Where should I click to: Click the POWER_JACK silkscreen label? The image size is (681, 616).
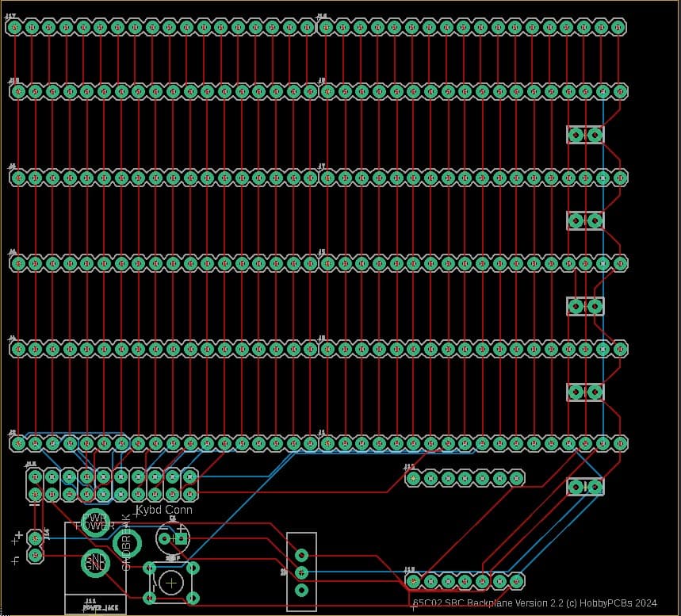coord(99,606)
